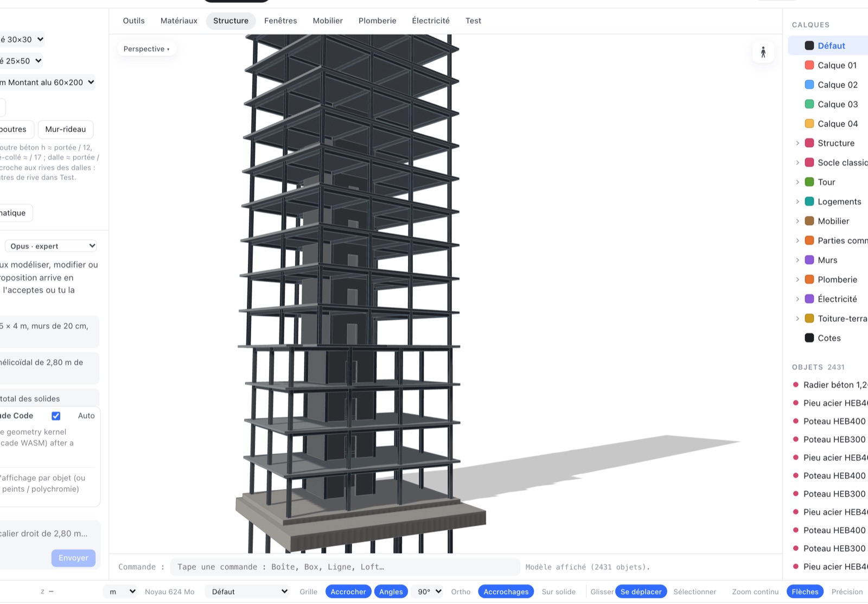This screenshot has width=868, height=604.
Task: Click the command input field
Action: (345, 567)
